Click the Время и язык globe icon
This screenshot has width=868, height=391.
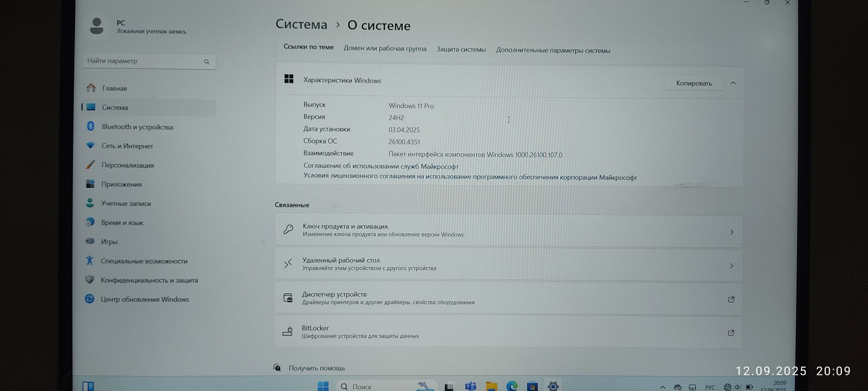pyautogui.click(x=90, y=222)
